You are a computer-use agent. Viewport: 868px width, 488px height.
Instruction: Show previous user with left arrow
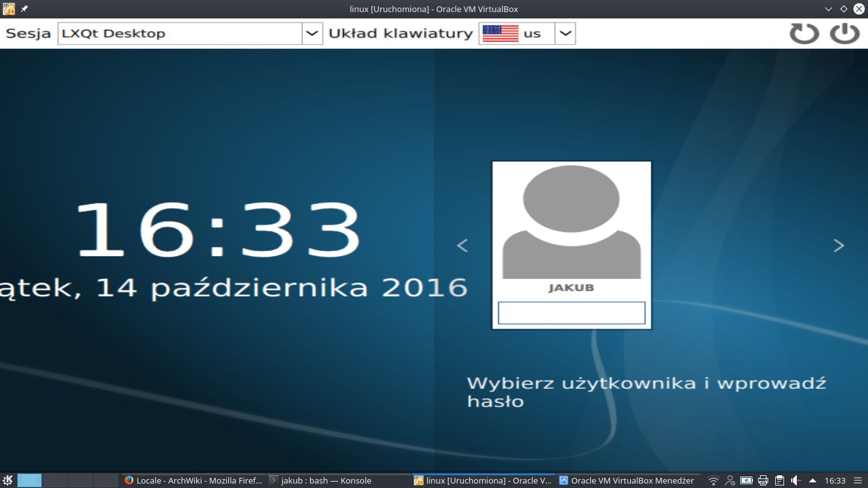[463, 245]
